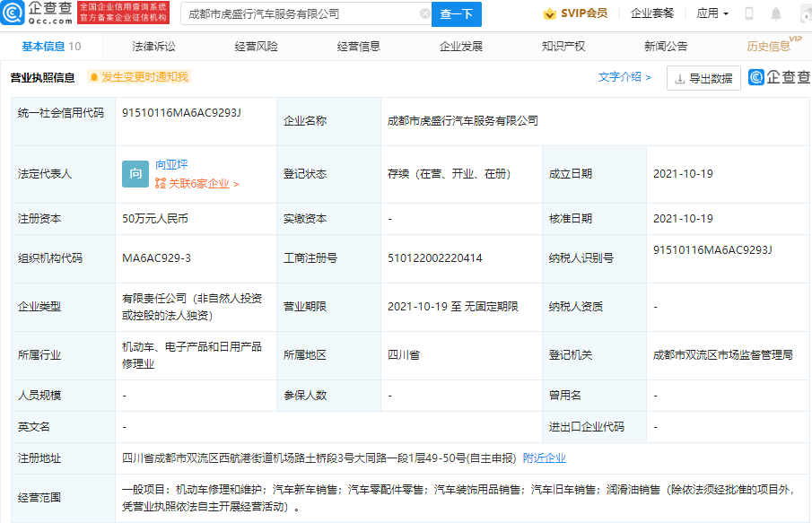Click the mobile app phone icon
The height and width of the screenshot is (523, 812).
click(x=749, y=13)
